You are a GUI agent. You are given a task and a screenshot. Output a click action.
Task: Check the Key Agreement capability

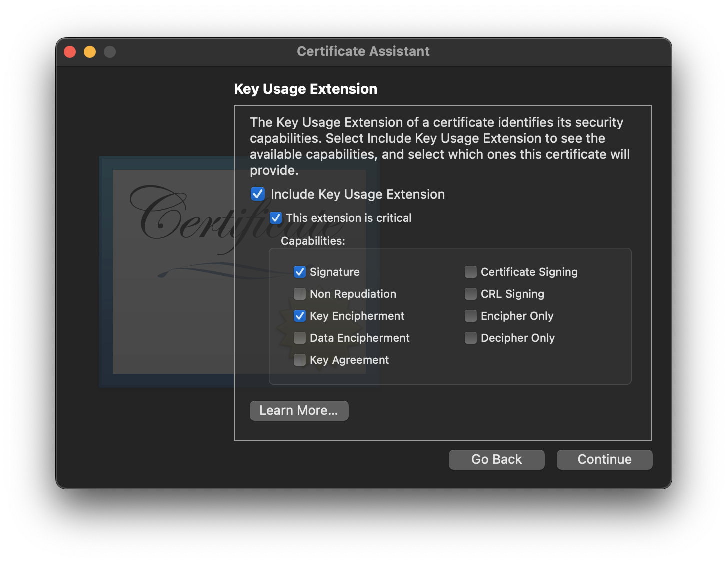click(300, 360)
